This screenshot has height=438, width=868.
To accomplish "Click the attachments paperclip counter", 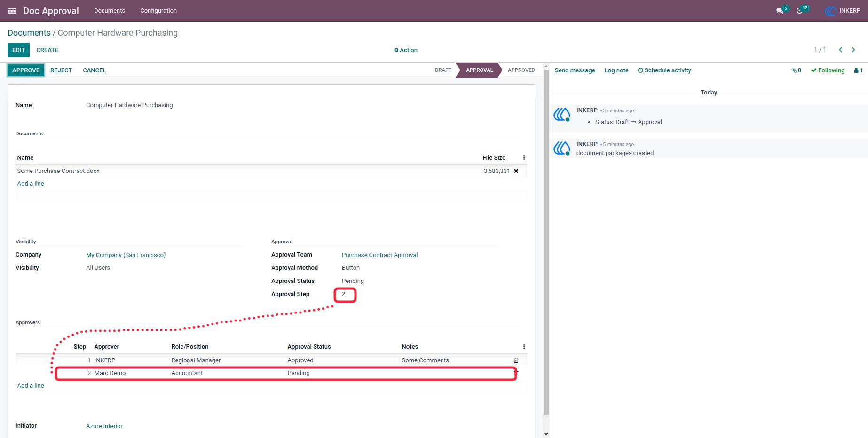I will tap(797, 70).
